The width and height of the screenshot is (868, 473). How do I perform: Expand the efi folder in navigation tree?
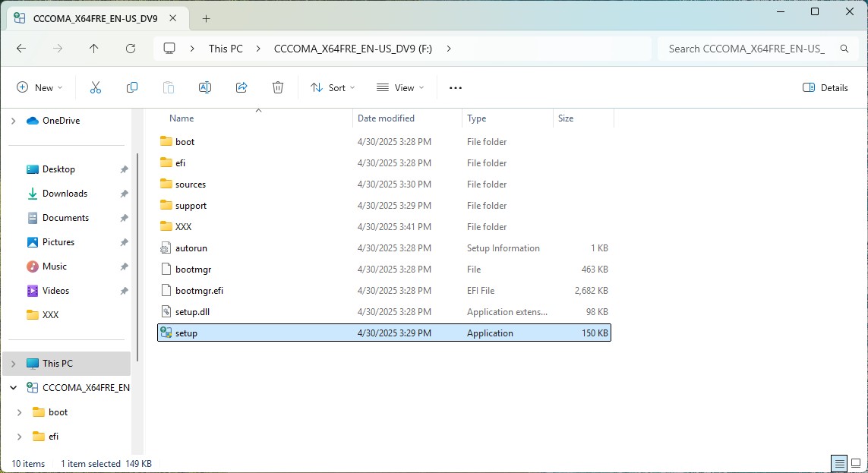coord(20,437)
